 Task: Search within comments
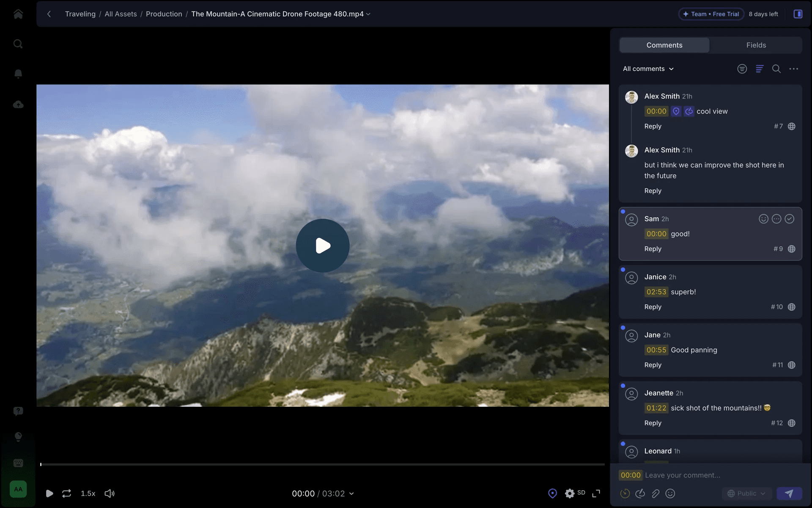[776, 69]
